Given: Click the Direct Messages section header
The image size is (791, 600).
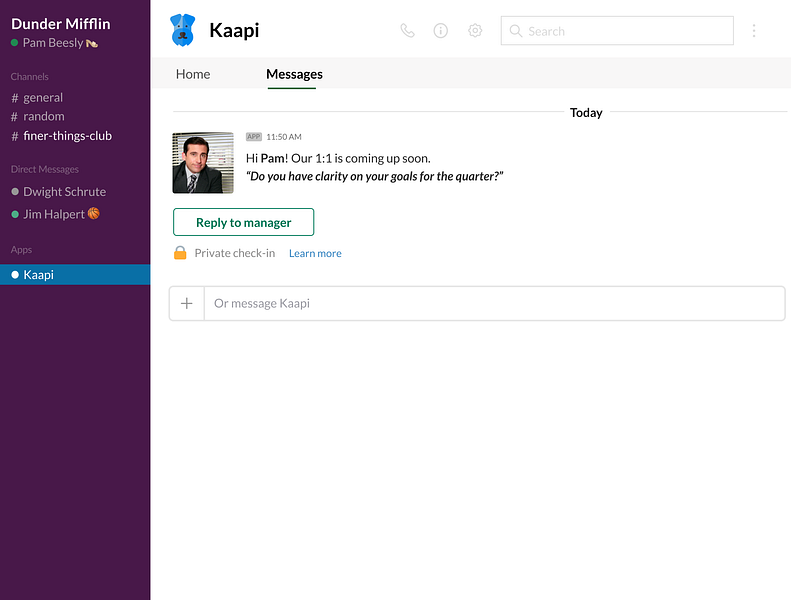Looking at the screenshot, I should pyautogui.click(x=45, y=169).
